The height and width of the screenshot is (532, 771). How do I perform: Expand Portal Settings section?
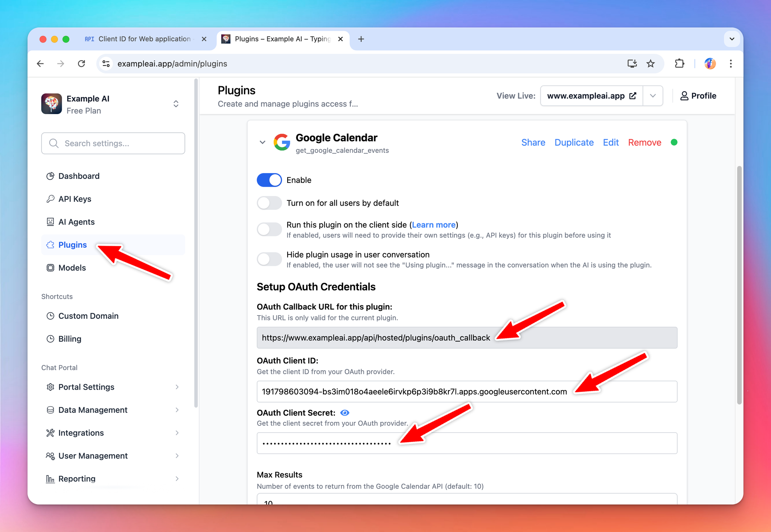[x=113, y=387]
